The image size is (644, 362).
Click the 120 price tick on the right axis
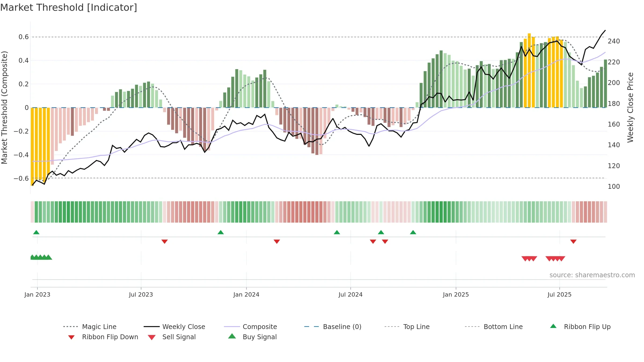pyautogui.click(x=614, y=166)
